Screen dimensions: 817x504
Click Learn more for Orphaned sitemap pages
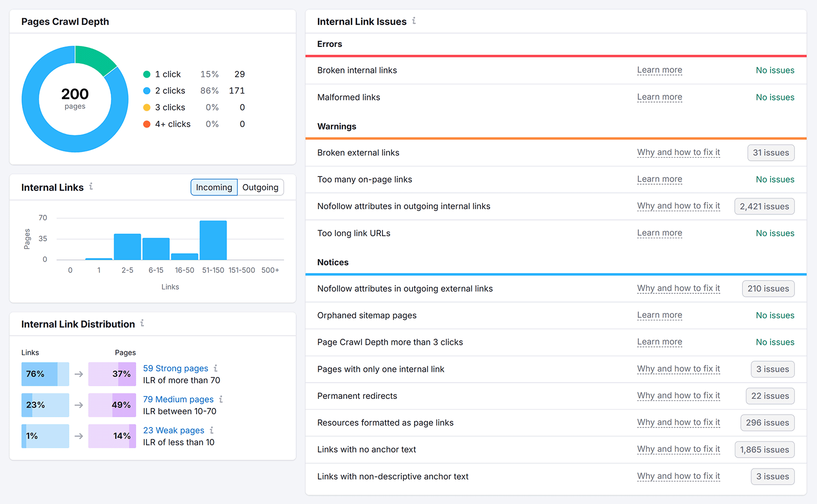tap(659, 315)
